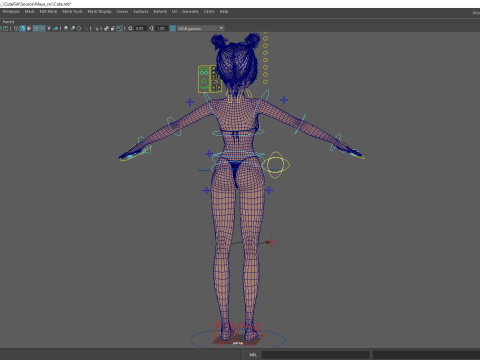Open the Mesh Display menu
480x360 pixels.
coord(99,11)
